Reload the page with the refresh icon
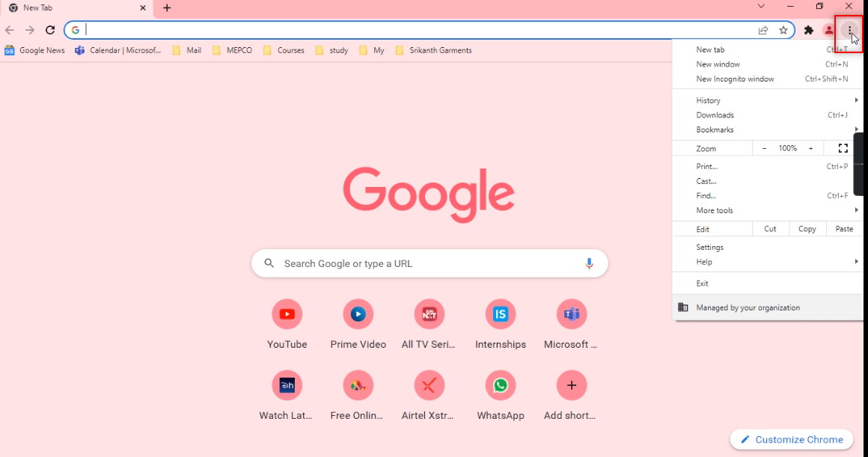This screenshot has height=457, width=868. tap(50, 30)
